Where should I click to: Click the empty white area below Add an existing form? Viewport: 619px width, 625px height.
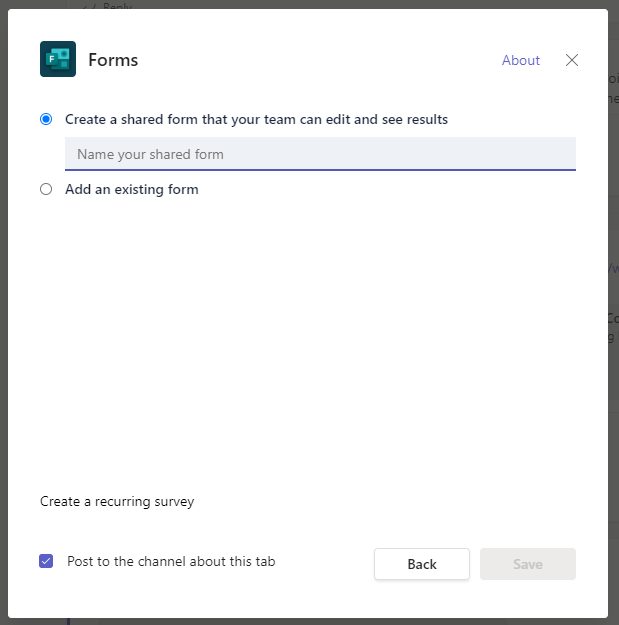click(307, 339)
